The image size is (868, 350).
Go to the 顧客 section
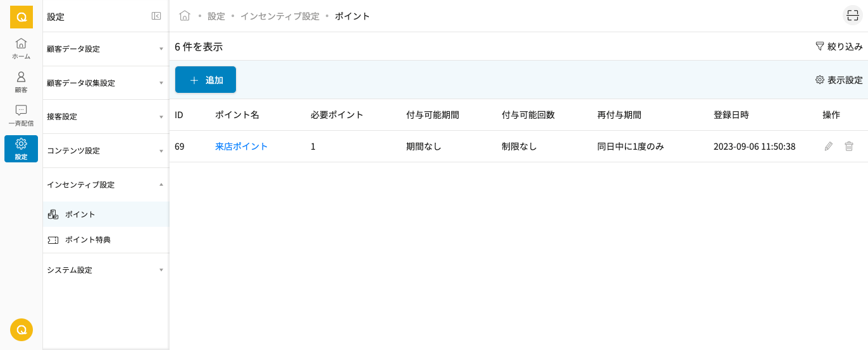(x=21, y=82)
